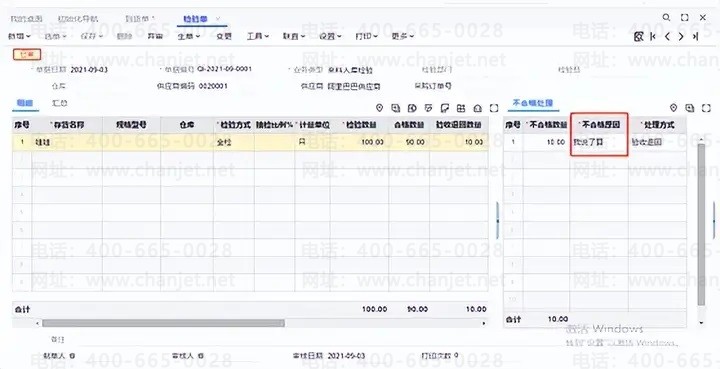Click the vertical scrollbar of the 不合格处理 grid

[701, 225]
